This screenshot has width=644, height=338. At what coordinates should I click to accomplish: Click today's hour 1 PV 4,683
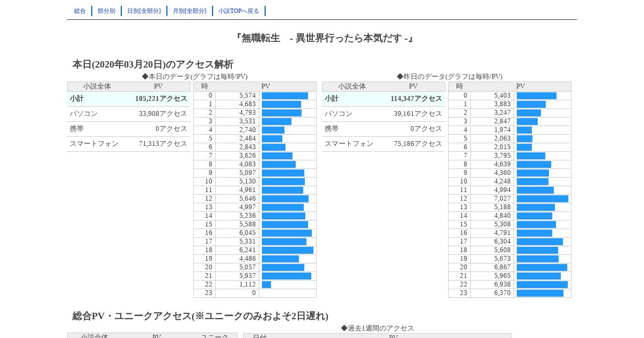click(x=247, y=104)
